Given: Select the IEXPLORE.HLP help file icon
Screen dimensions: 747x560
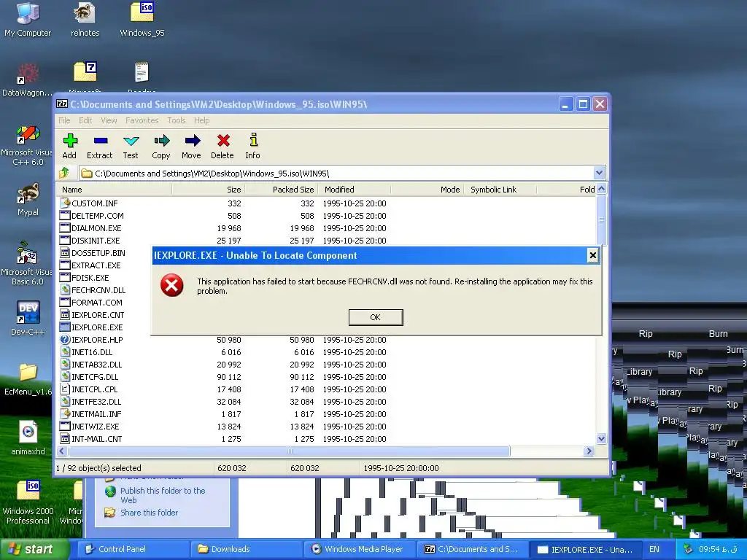Looking at the screenshot, I should pyautogui.click(x=65, y=340).
